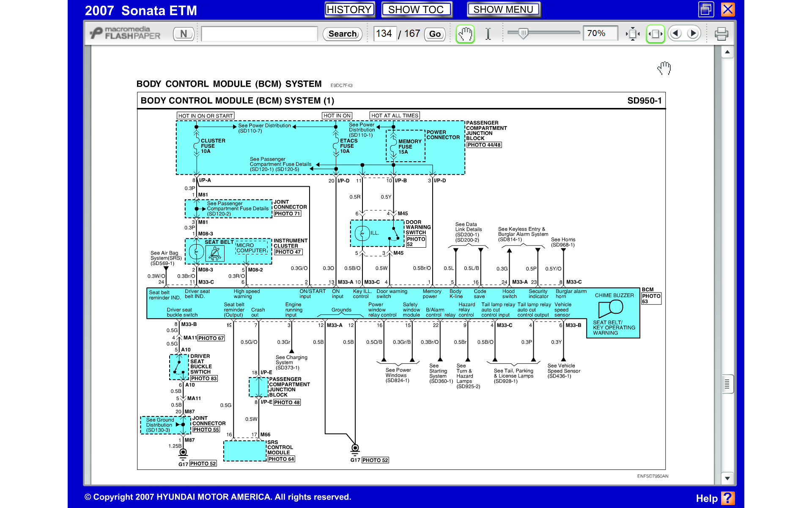812x508 pixels.
Task: Select the current page number field
Action: [384, 33]
